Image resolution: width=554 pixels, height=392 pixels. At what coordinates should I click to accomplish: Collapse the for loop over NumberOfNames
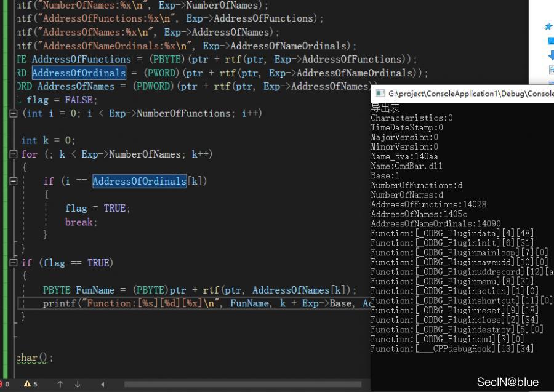coord(14,154)
